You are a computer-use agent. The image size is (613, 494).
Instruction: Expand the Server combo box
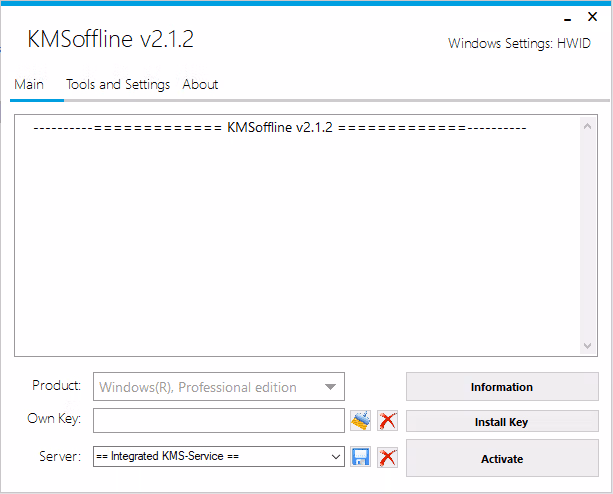coord(335,457)
